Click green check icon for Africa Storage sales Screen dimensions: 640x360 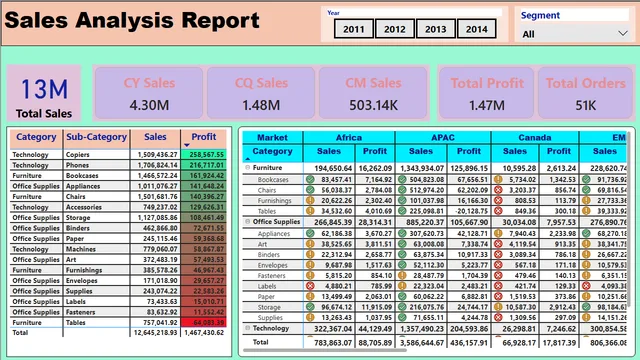pos(310,307)
